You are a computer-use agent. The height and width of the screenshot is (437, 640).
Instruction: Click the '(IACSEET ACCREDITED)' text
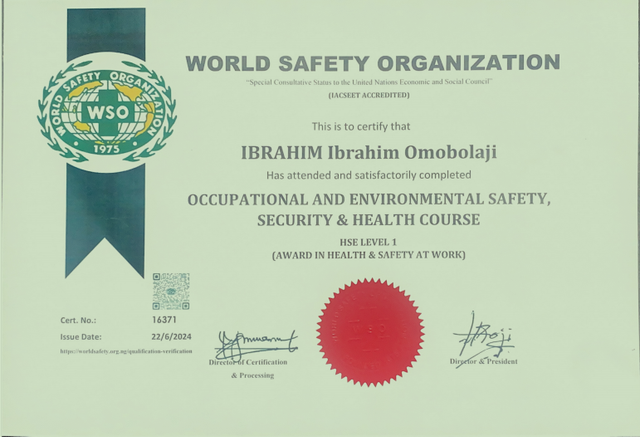(369, 95)
